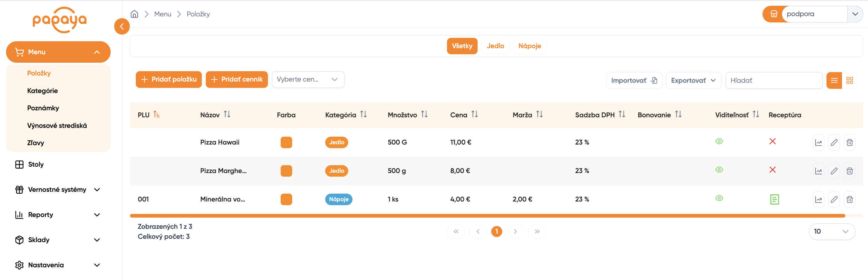The height and width of the screenshot is (280, 868).
Task: Sort table by Kategória column
Action: click(363, 114)
